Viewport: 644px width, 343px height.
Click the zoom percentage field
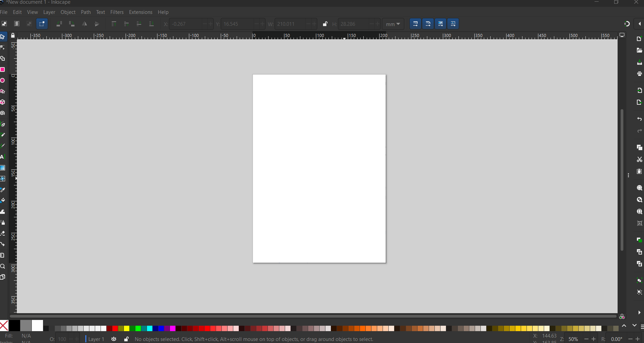click(574, 339)
